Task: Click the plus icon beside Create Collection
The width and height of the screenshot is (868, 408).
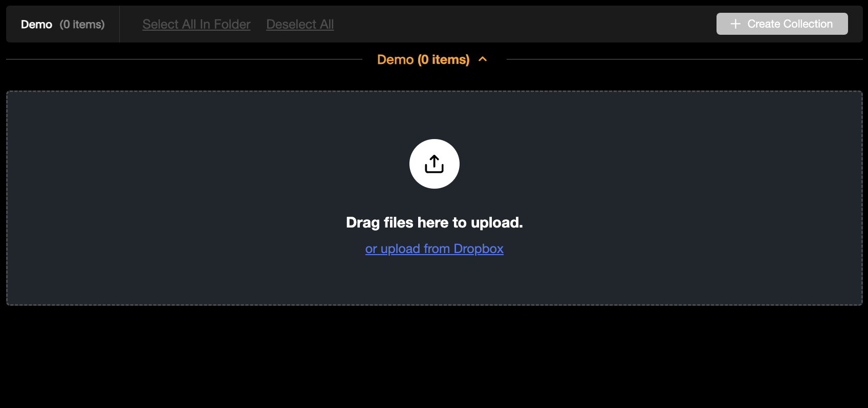Action: click(x=735, y=24)
